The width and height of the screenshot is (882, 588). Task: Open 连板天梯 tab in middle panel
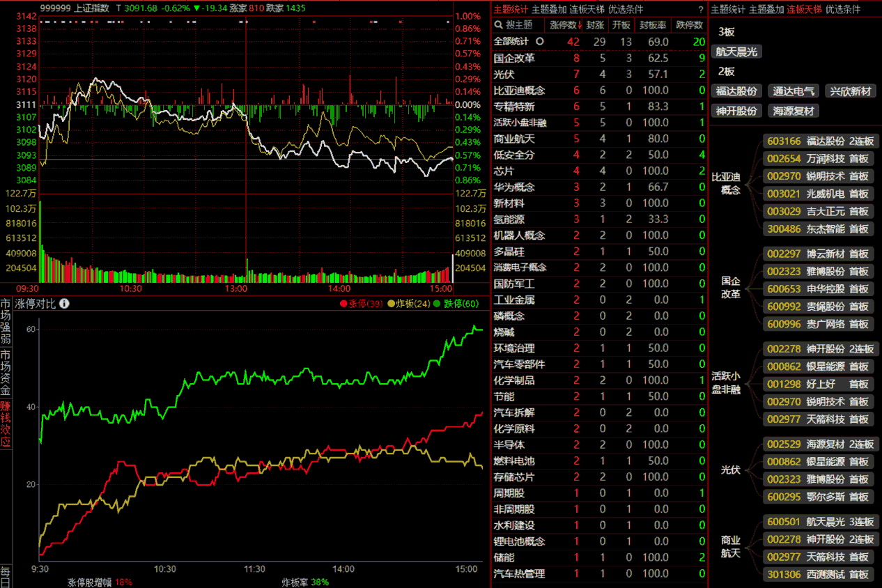(x=587, y=10)
